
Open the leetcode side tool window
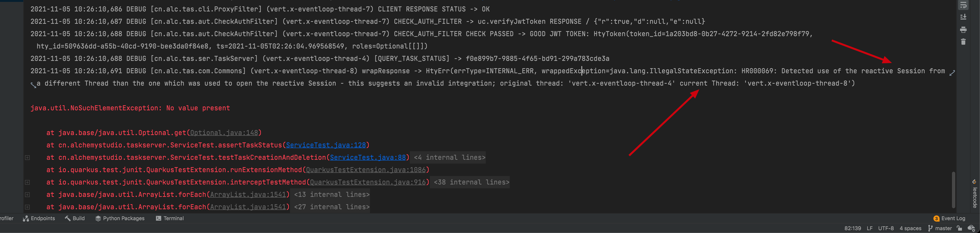pos(974,193)
